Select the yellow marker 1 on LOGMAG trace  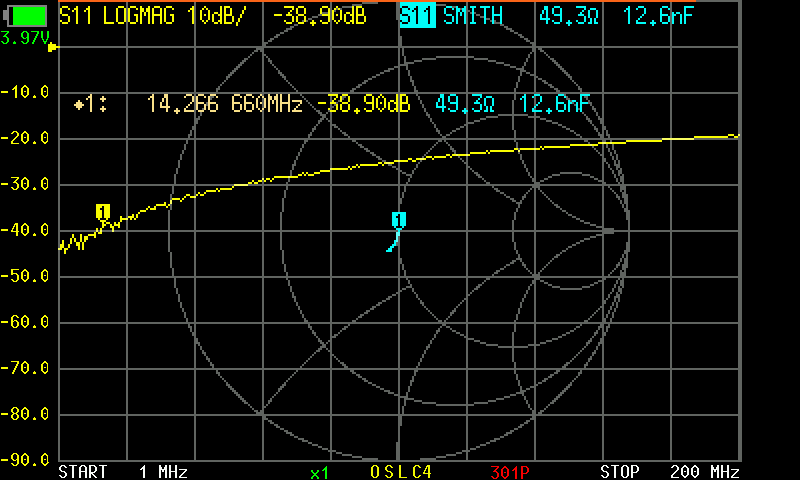coord(103,212)
